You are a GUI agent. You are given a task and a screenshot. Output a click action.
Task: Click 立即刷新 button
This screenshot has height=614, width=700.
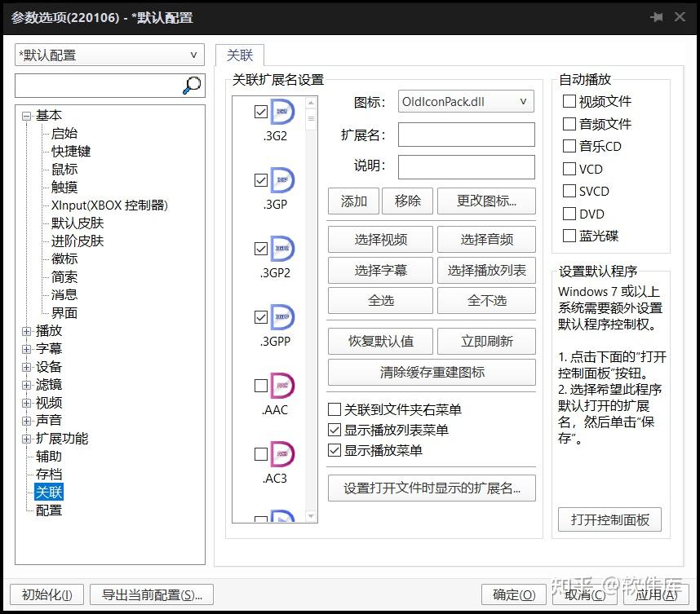(486, 342)
